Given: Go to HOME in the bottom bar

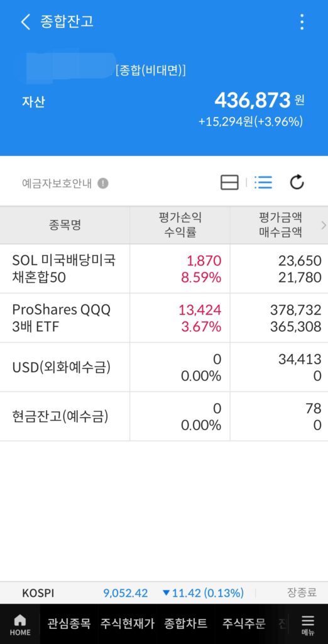Looking at the screenshot, I should 20,624.
